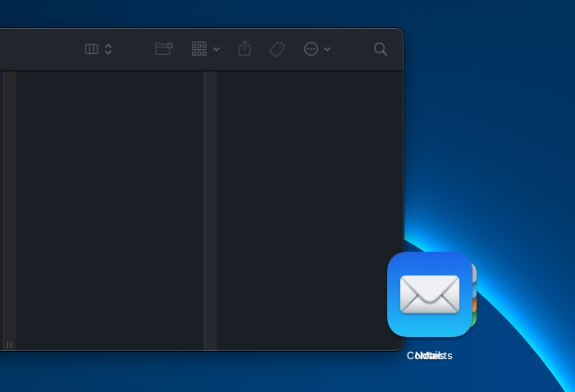
Task: Create a new folder in Finder
Action: coord(163,48)
